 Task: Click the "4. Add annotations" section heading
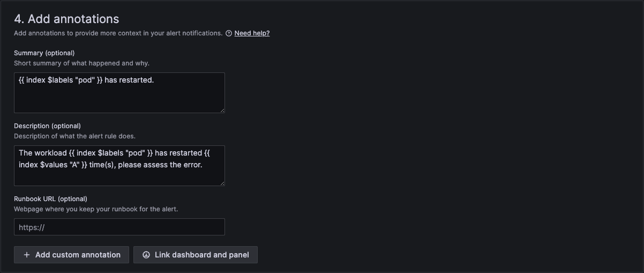click(66, 19)
